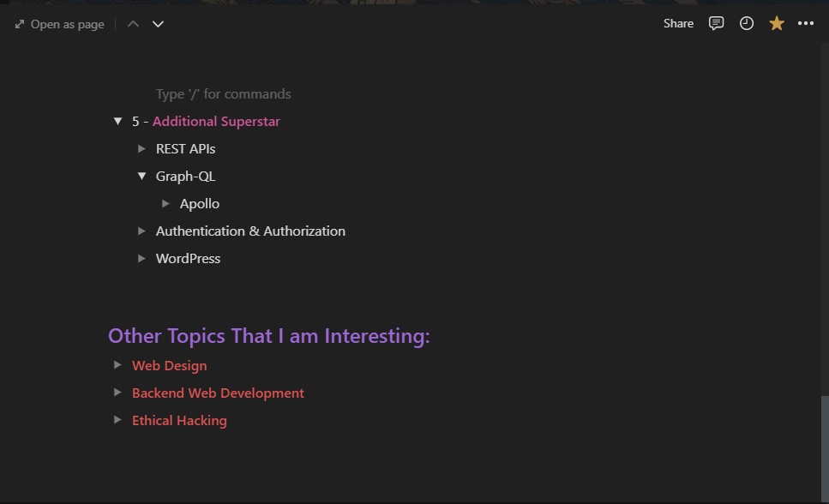Image resolution: width=829 pixels, height=504 pixels.
Task: Click the empty 'Type / for commands' block
Action: click(223, 94)
